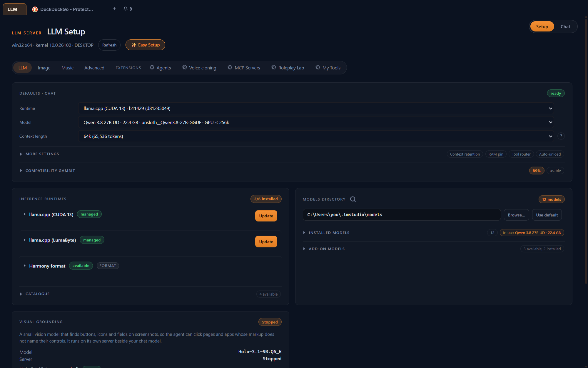Open the Model dropdown
588x368 pixels.
[x=316, y=122]
